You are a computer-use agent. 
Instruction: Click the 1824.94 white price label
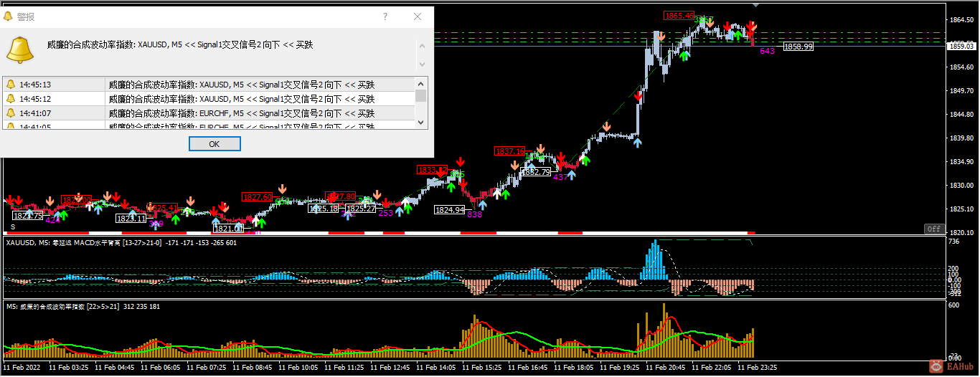[449, 210]
